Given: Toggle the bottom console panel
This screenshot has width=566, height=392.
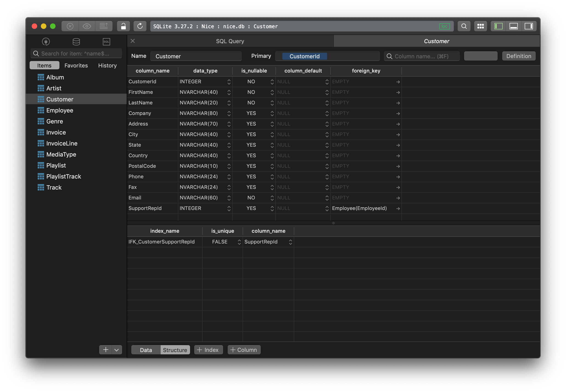Looking at the screenshot, I should coord(513,26).
